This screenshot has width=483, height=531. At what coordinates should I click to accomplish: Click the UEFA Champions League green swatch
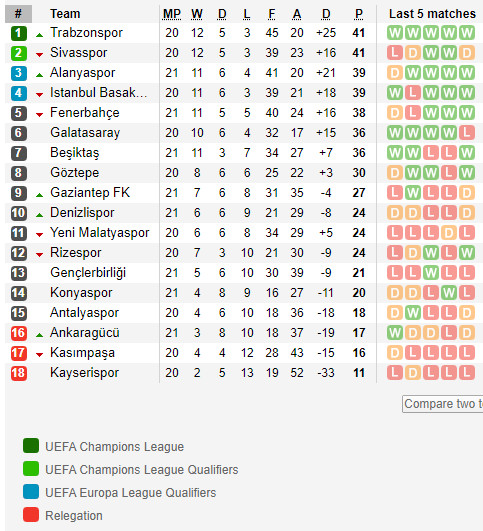[31, 446]
